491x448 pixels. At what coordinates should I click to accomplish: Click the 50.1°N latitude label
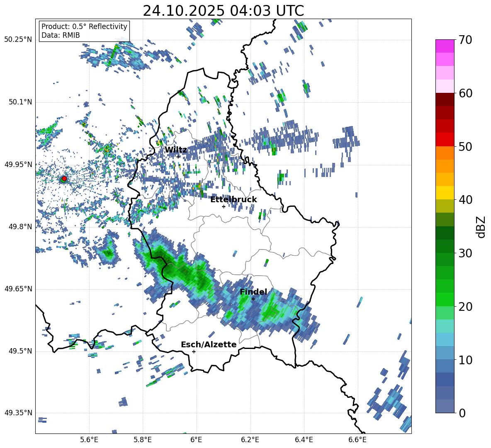[x=20, y=102]
